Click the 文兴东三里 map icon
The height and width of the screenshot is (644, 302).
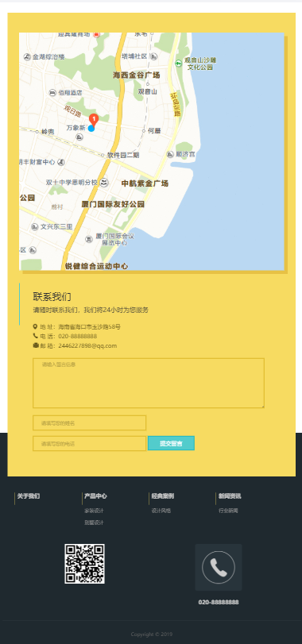point(34,227)
